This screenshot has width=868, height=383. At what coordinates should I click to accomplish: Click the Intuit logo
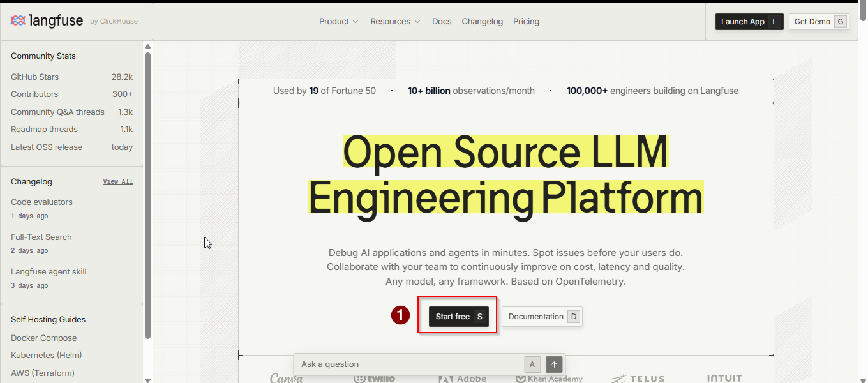[x=724, y=378]
